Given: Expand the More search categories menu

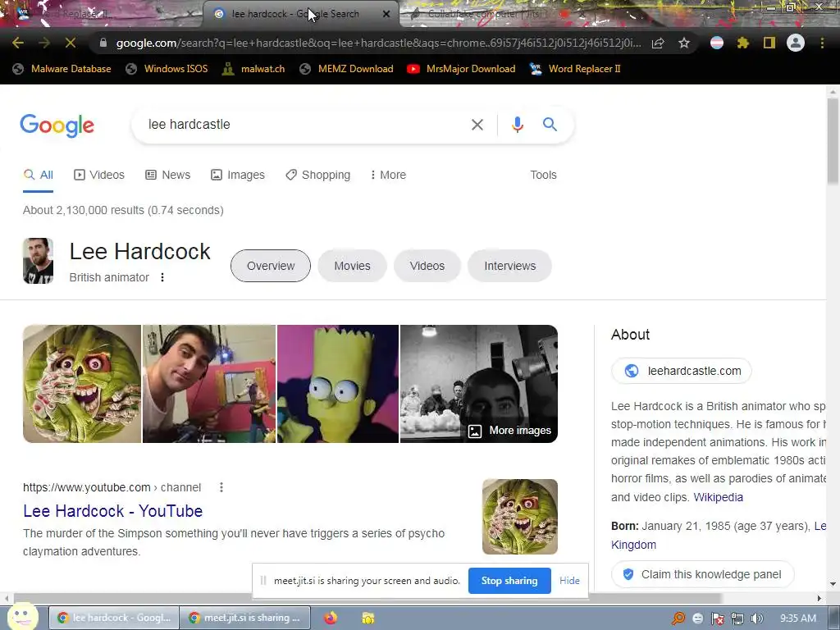Looking at the screenshot, I should pyautogui.click(x=388, y=176).
